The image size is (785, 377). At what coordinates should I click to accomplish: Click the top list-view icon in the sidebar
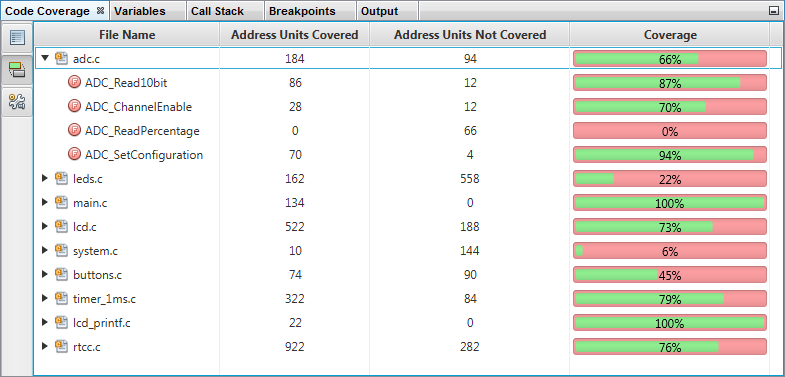[17, 39]
